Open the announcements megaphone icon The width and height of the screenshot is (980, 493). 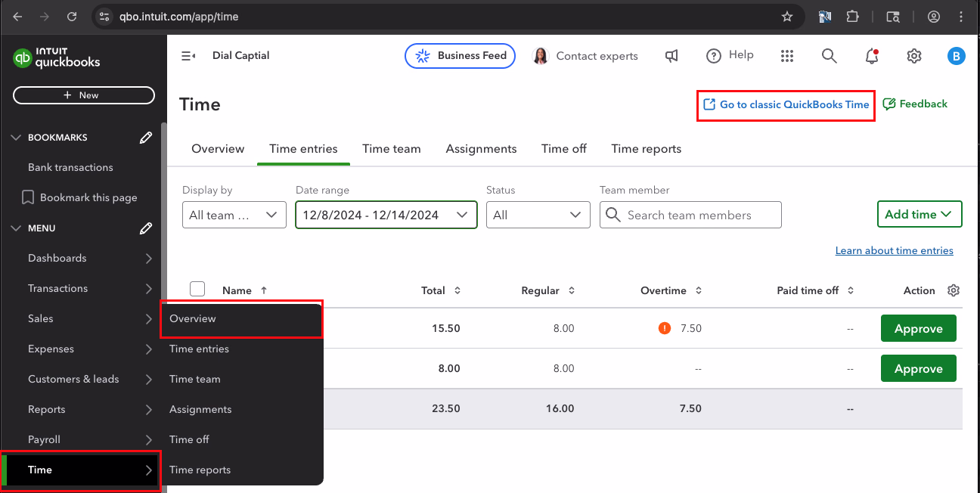(x=671, y=55)
